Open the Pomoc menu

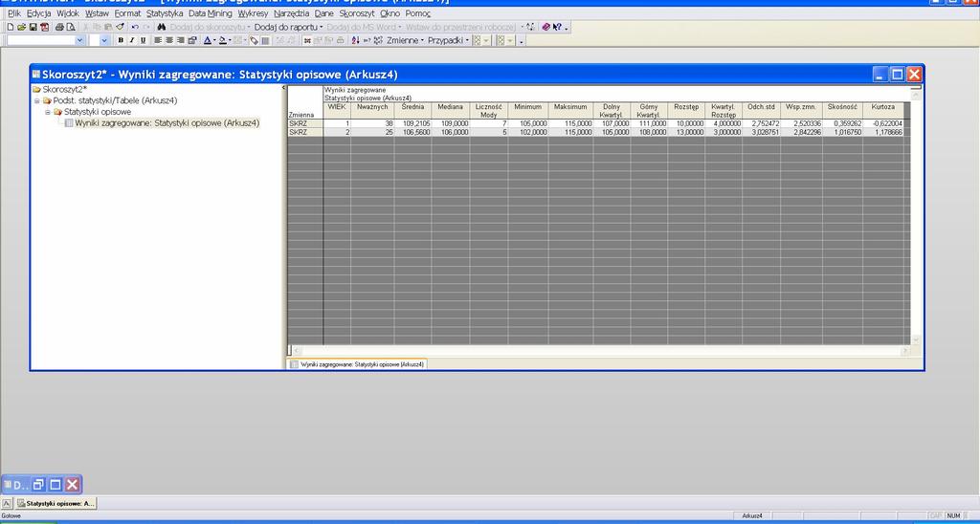[x=417, y=13]
